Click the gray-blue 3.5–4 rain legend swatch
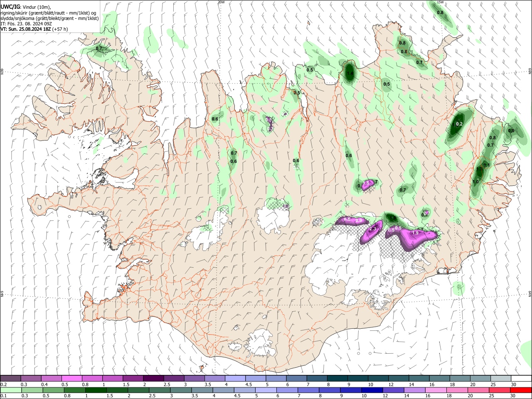The width and height of the screenshot is (532, 399). pos(203,390)
